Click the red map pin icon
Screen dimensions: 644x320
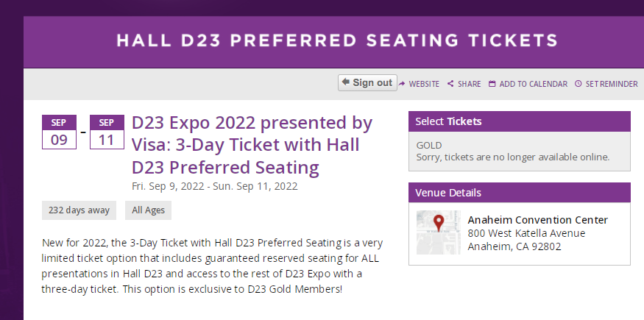pyautogui.click(x=439, y=224)
